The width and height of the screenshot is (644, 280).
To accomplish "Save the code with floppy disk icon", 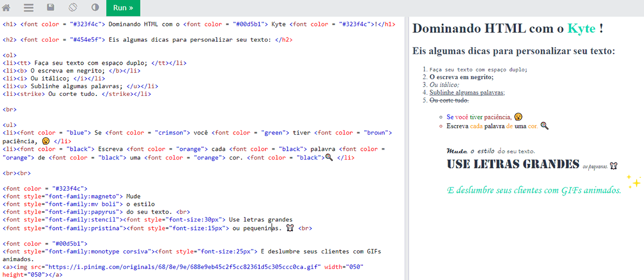I will click(x=51, y=8).
